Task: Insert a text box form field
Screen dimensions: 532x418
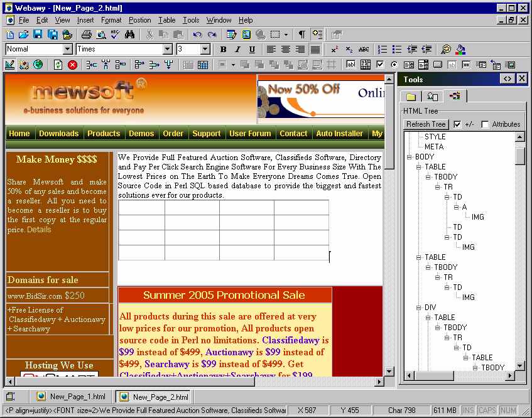Action: coord(351,65)
